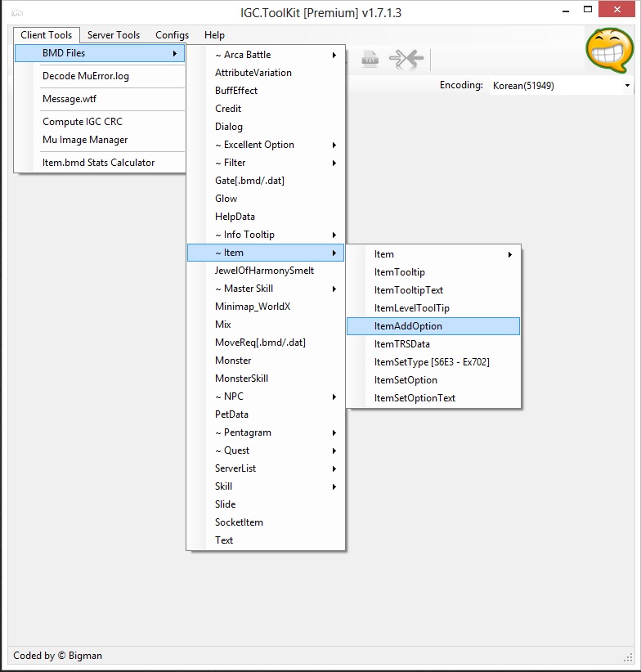
Task: Expand the ServerList submenu
Action: point(266,469)
